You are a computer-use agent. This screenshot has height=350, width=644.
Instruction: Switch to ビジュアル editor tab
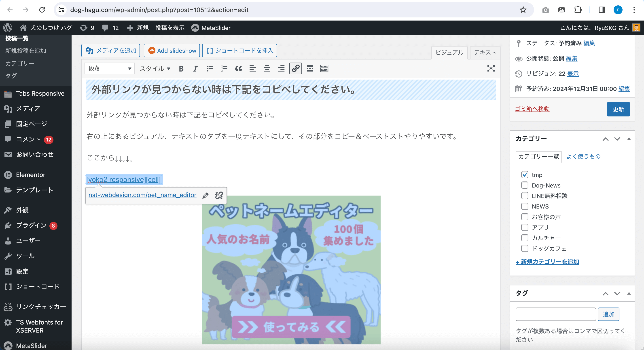449,53
